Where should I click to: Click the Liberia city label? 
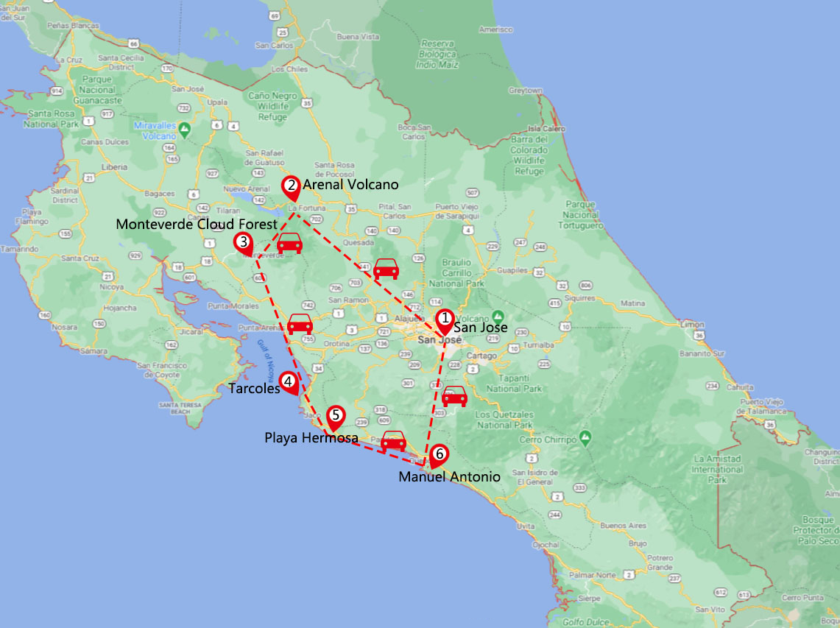tap(114, 167)
